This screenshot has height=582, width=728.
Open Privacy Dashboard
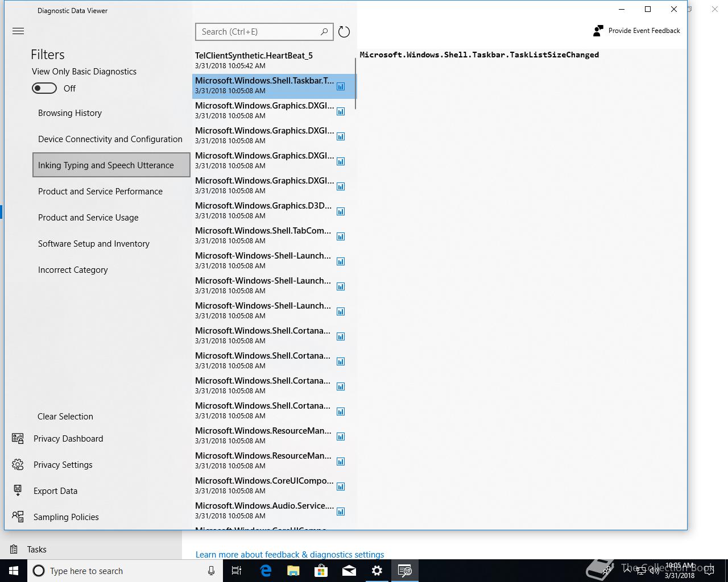[68, 439]
